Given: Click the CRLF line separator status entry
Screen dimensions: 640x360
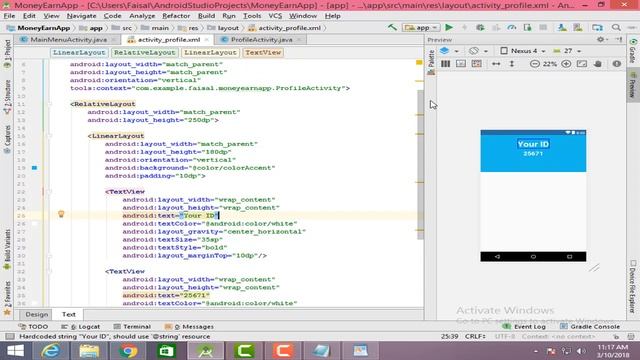Looking at the screenshot, I should pyautogui.click(x=475, y=336).
